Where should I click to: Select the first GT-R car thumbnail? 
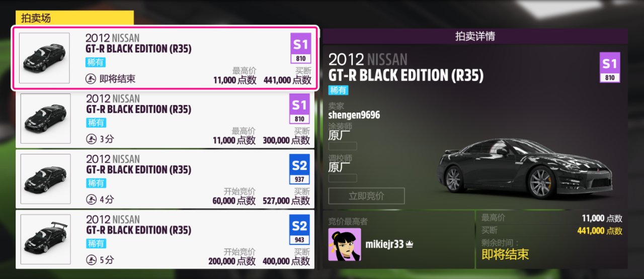click(44, 58)
